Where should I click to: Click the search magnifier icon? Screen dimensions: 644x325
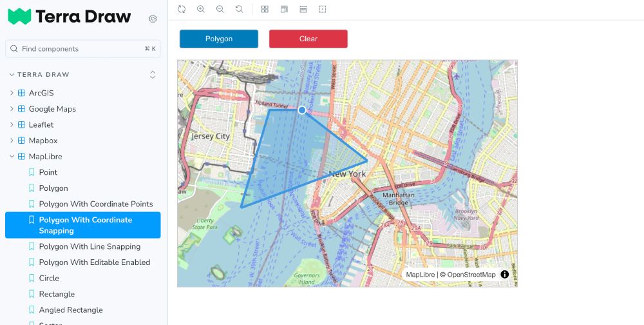14,48
